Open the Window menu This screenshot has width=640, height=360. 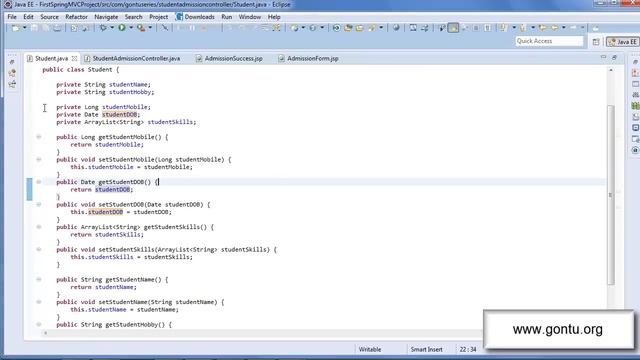point(249,17)
